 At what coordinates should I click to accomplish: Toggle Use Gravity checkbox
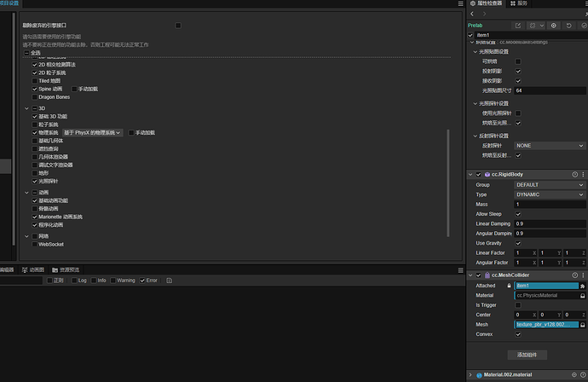pyautogui.click(x=518, y=244)
